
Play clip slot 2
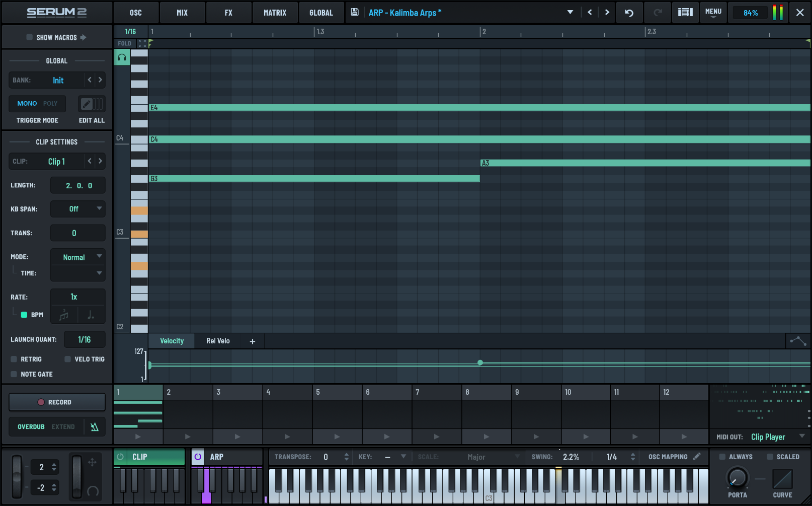[188, 437]
